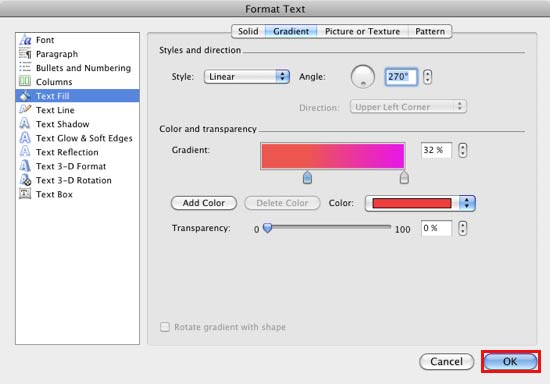This screenshot has width=550, height=384.
Task: Click the Text 3-D Format icon
Action: click(25, 166)
